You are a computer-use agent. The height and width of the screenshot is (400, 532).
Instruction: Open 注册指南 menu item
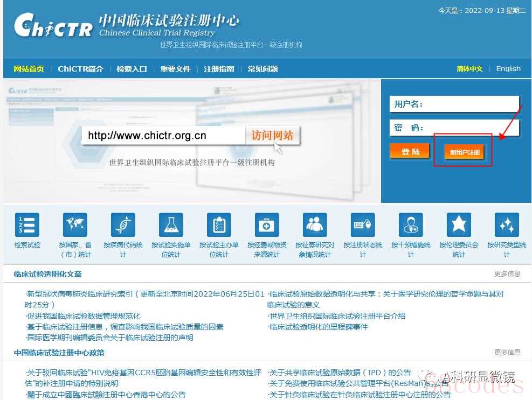click(219, 69)
